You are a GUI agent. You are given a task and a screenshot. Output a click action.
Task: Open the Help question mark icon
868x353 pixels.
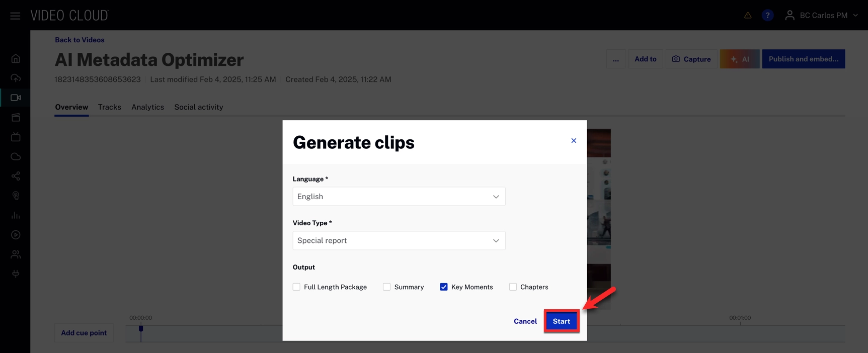[767, 16]
